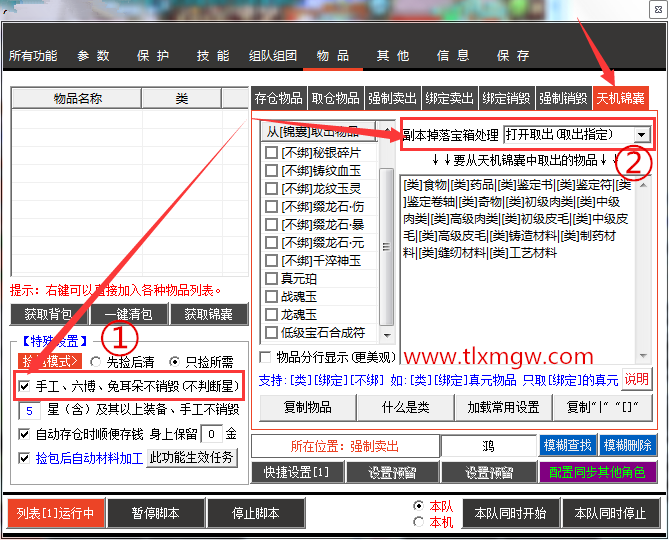This screenshot has width=669, height=540.
Task: Toggle 自动存仓时顺便存钱 checkbox
Action: 24,434
